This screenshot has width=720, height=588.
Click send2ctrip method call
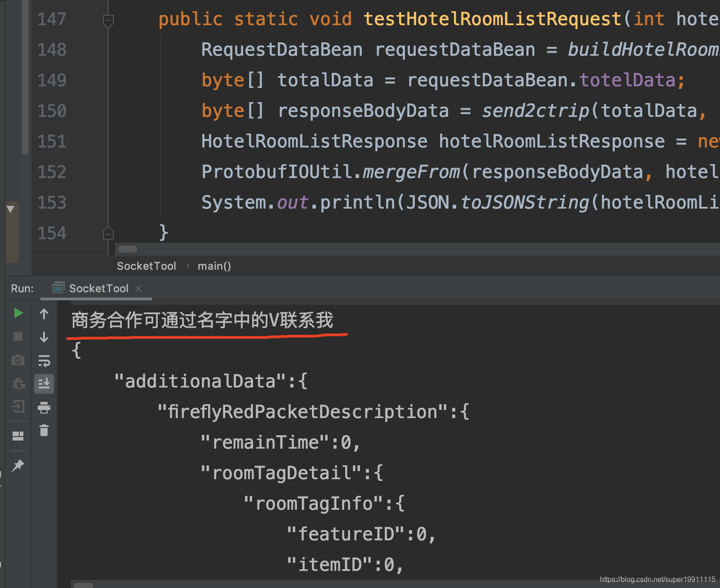click(535, 111)
